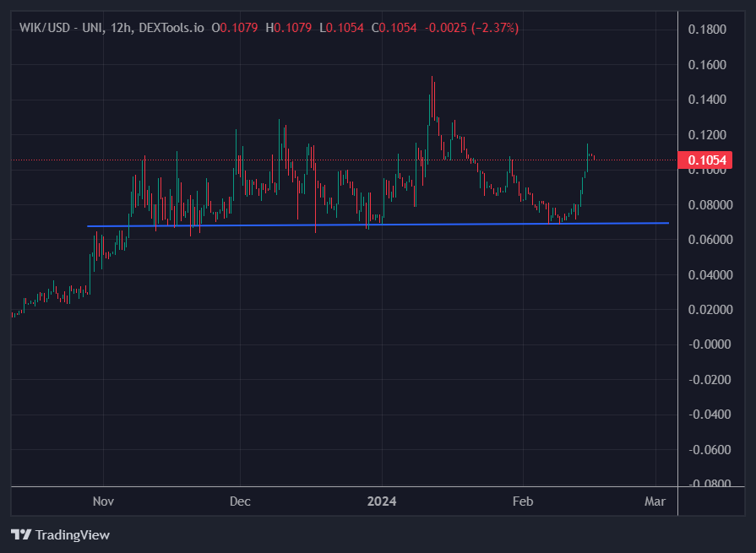Click the Low value L0.1054
This screenshot has height=553, width=756.
[342, 28]
